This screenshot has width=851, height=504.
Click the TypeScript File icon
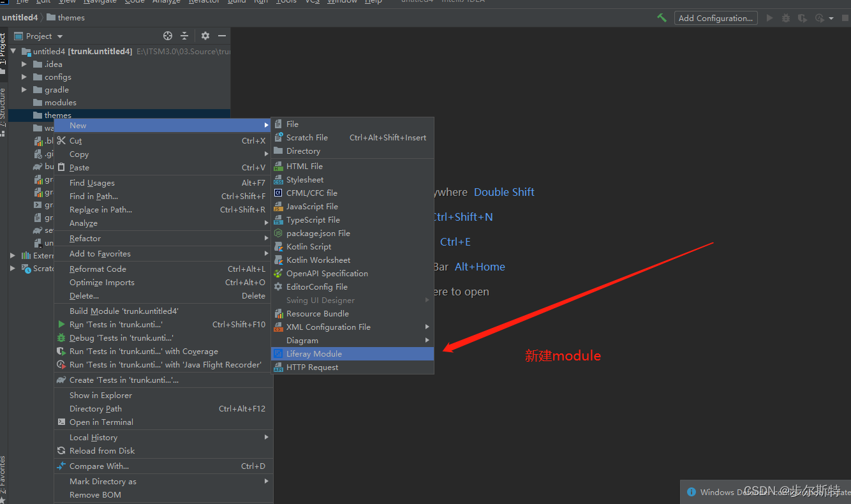[x=278, y=219]
